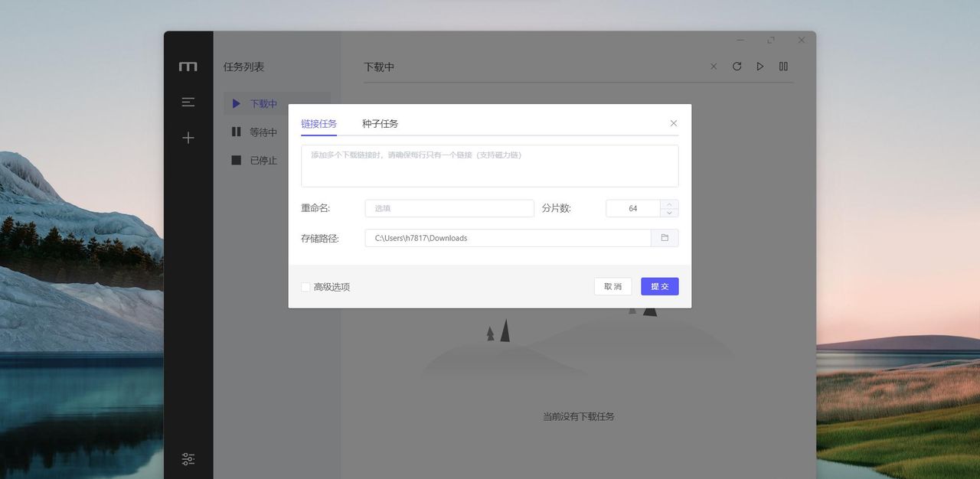
Task: Click the 选填 rename input field
Action: (x=449, y=208)
